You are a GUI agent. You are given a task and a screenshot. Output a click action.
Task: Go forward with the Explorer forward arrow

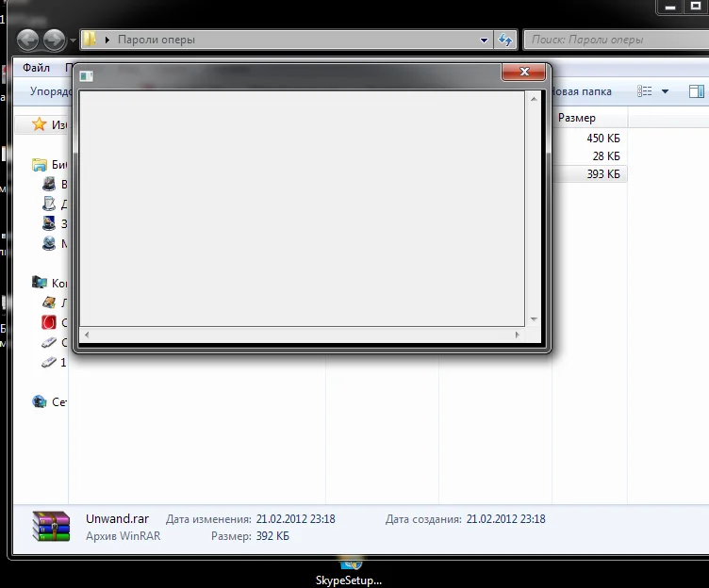pos(55,40)
